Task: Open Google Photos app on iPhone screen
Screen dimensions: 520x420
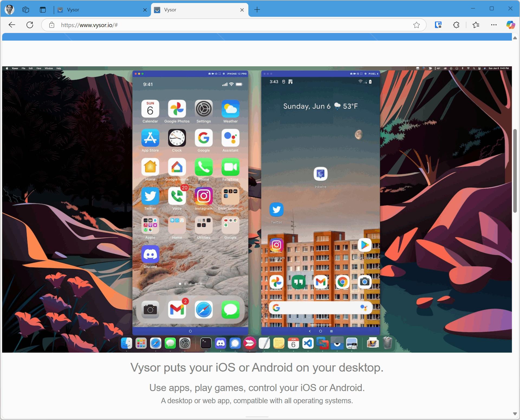Action: (177, 109)
